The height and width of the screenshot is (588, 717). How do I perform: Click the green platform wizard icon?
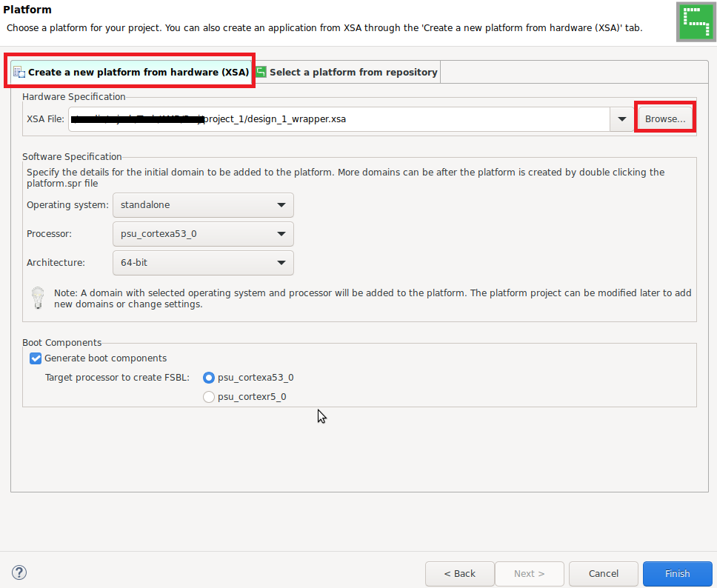pos(694,21)
